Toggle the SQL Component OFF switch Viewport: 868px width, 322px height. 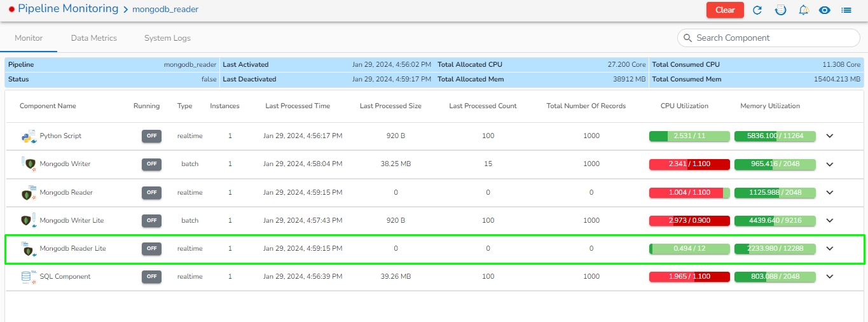click(151, 277)
